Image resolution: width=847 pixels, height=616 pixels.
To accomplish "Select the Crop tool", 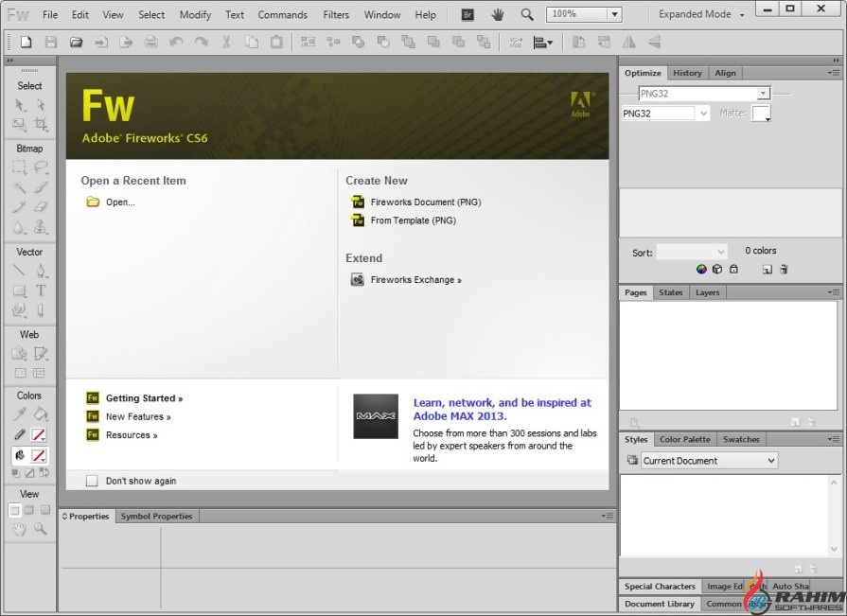I will [x=41, y=124].
